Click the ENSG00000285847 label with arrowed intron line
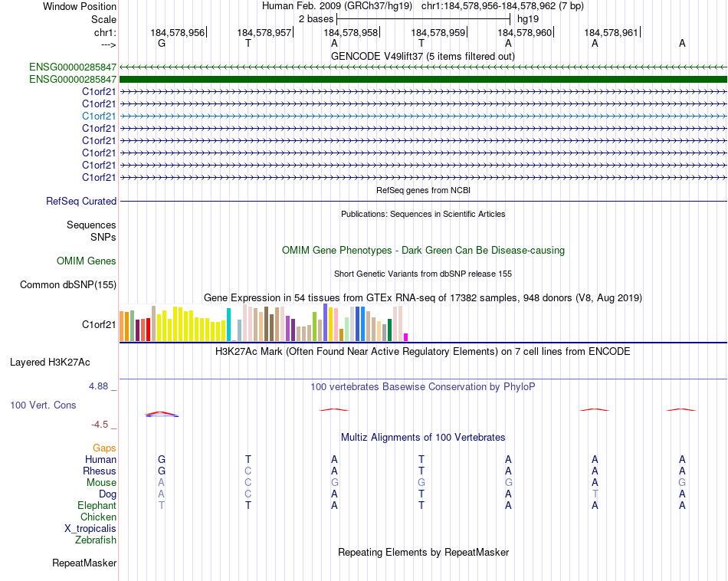 point(73,67)
